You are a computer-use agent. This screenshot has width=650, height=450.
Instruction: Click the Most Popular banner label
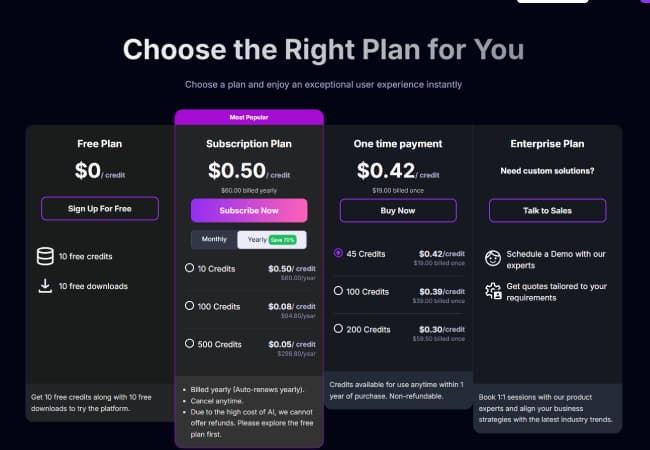tap(249, 117)
